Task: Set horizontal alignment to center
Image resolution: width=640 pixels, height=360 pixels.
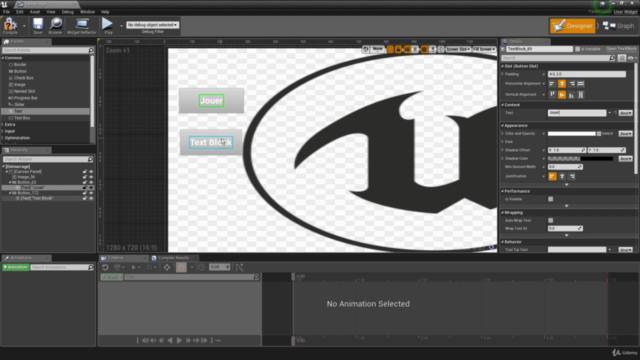Action: pyautogui.click(x=562, y=84)
